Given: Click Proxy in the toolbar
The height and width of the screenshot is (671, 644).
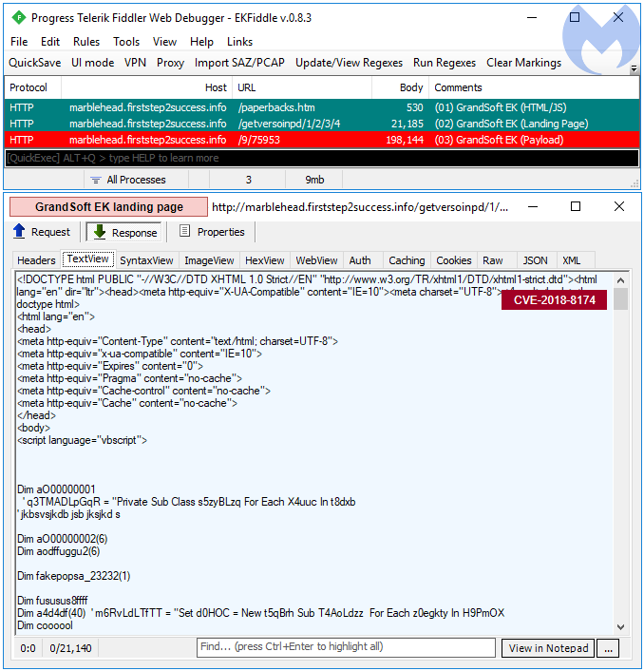Looking at the screenshot, I should click(170, 63).
